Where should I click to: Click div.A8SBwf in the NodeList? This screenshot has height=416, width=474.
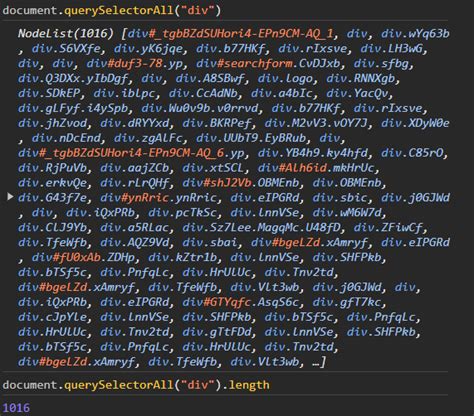pos(210,78)
